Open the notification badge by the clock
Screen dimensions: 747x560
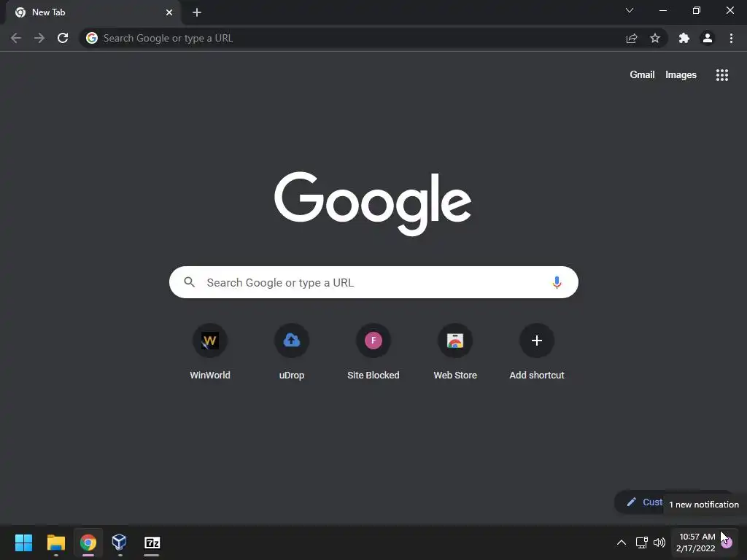(x=727, y=542)
